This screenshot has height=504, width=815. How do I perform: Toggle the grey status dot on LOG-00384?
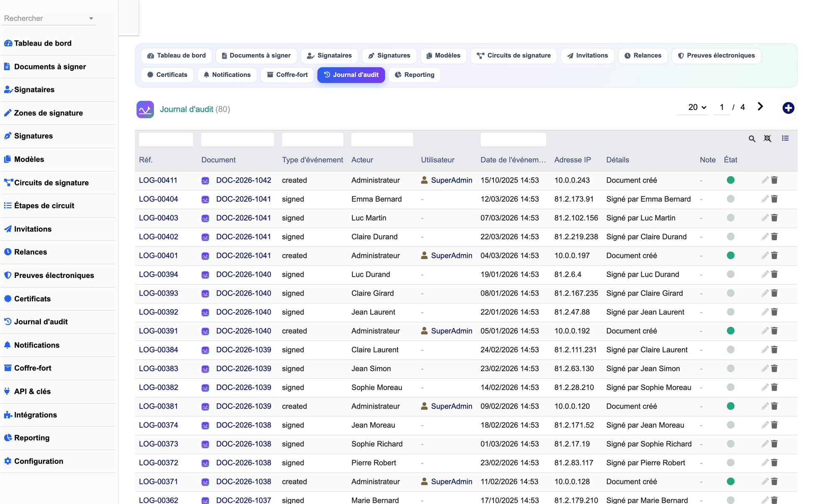[730, 350]
